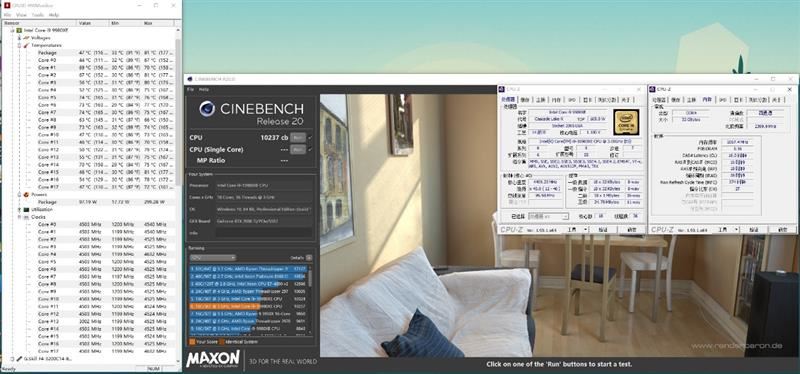Click the Utilization icon in HWMonitor tree
The height and width of the screenshot is (374, 800).
(x=26, y=209)
